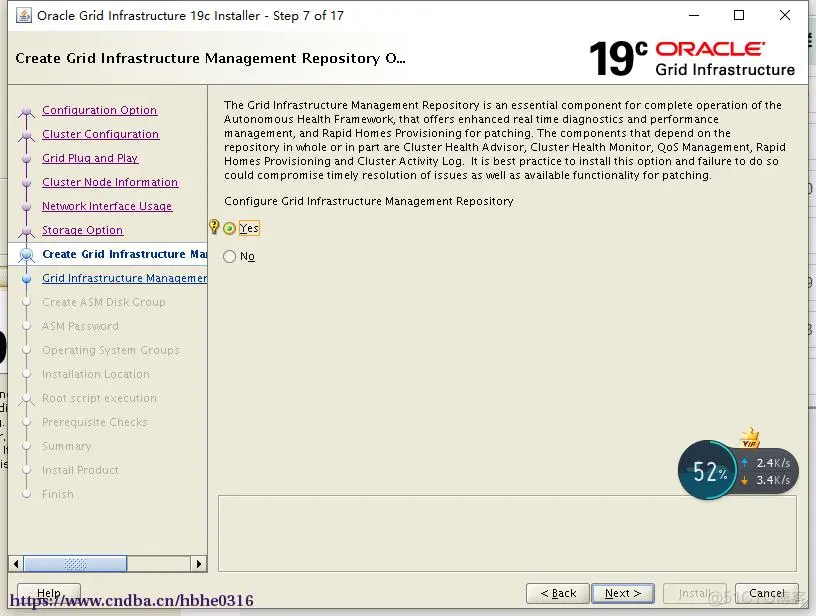Viewport: 816px width, 616px height.
Task: Click the hint lightbulb icon beside Yes
Action: click(x=214, y=226)
